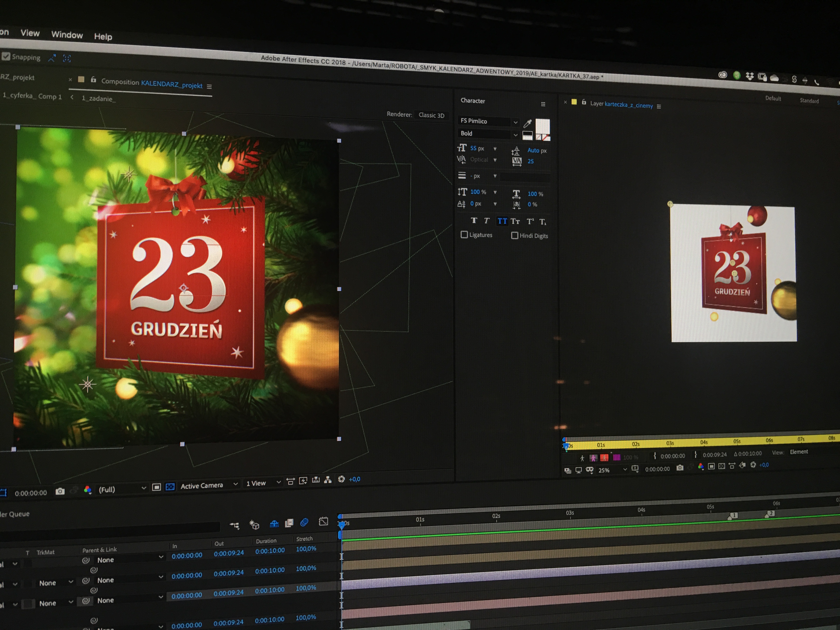Open the Window menu
Screen dimensions: 840x630
pos(67,35)
